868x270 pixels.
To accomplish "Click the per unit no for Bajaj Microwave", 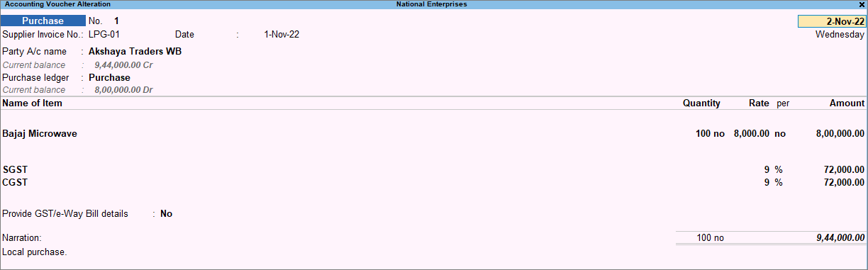I will [780, 133].
